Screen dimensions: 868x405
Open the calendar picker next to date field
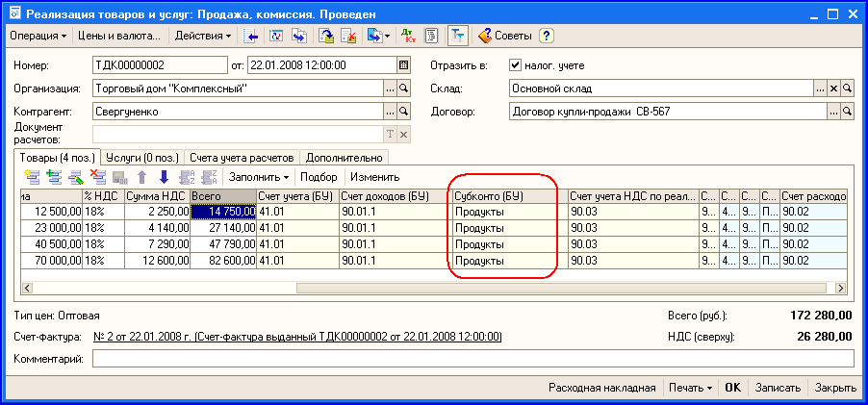[404, 65]
